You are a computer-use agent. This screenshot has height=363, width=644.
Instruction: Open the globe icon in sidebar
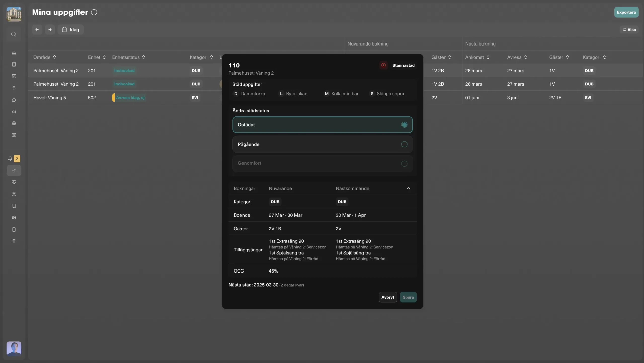[x=14, y=135]
